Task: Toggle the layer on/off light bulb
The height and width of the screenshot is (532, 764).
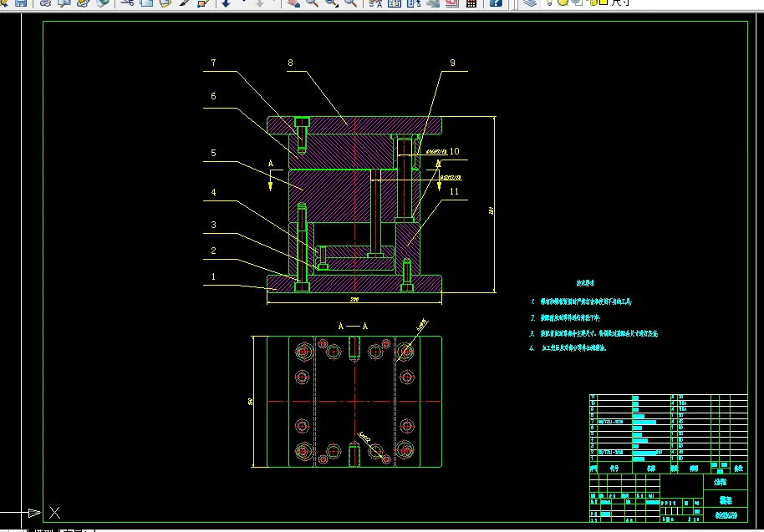Action: (550, 2)
